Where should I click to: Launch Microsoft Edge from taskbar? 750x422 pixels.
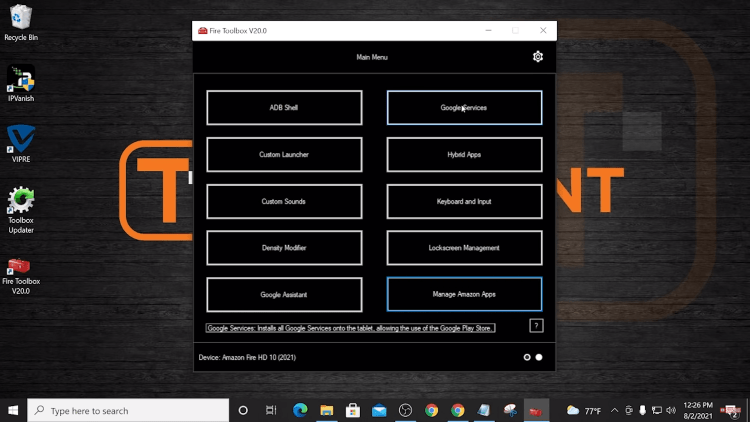click(300, 411)
